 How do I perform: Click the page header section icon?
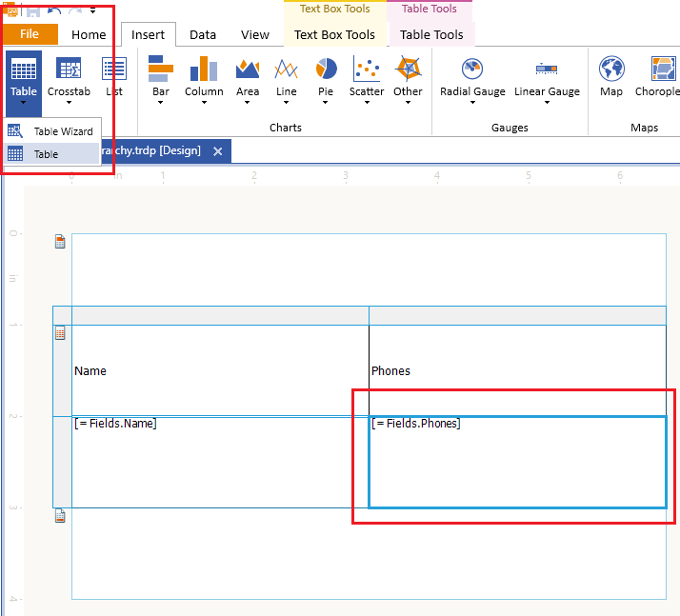coord(60,242)
